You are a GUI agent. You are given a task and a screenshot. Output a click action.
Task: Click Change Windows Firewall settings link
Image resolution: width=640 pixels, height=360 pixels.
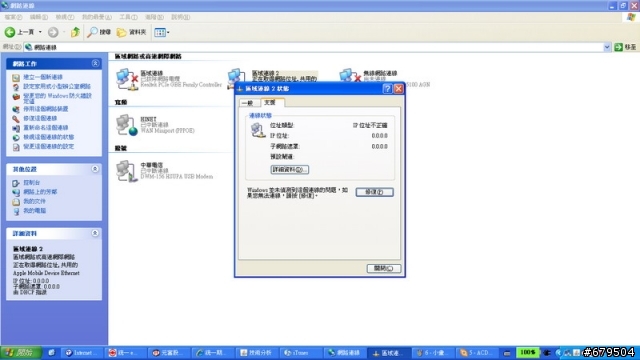[58, 98]
